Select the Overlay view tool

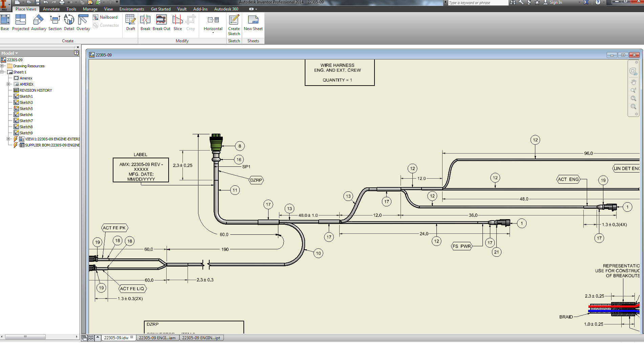(83, 23)
